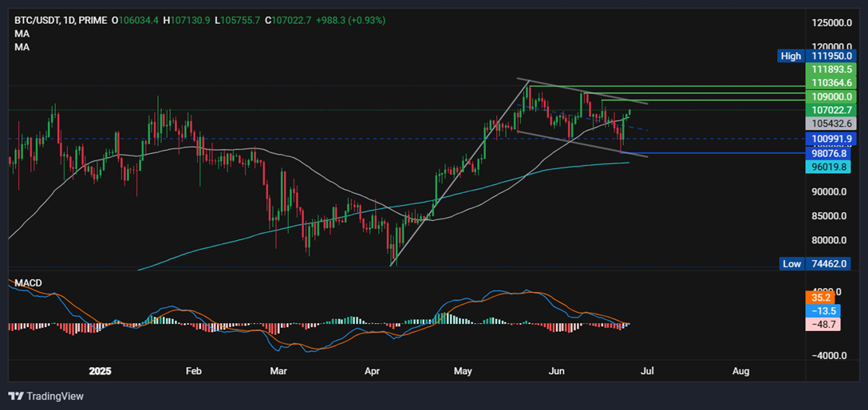Image resolution: width=868 pixels, height=410 pixels.
Task: Click the May label on time axis
Action: (x=463, y=371)
